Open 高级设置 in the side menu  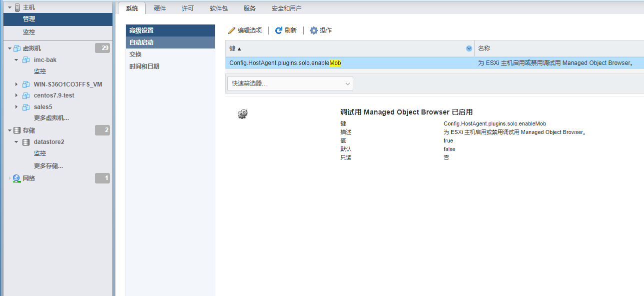170,30
